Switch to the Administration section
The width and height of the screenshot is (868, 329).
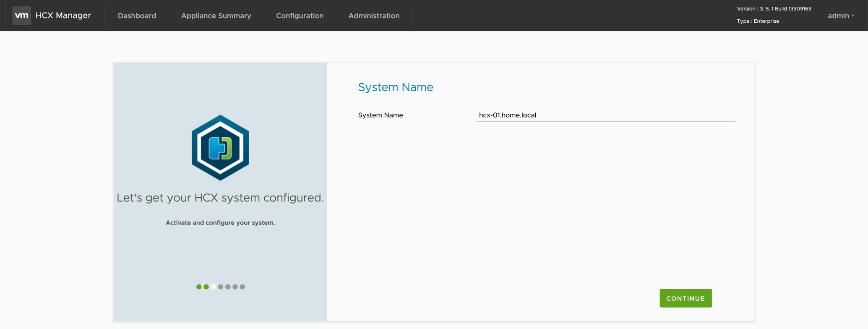374,16
